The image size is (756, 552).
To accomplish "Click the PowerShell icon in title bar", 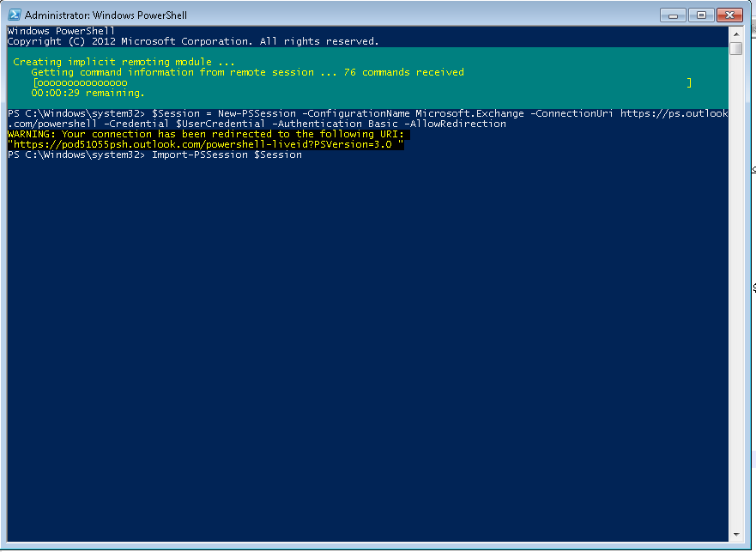I will (x=15, y=15).
